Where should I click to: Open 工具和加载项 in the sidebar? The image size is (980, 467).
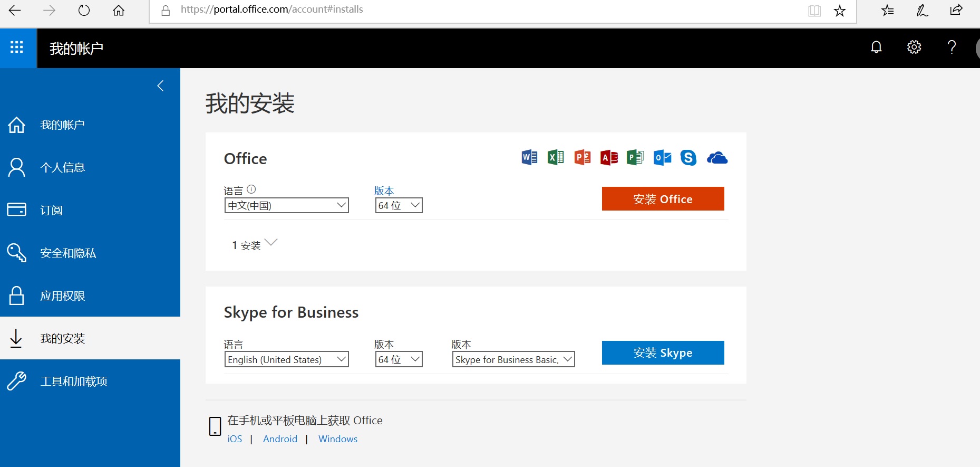(x=90, y=381)
